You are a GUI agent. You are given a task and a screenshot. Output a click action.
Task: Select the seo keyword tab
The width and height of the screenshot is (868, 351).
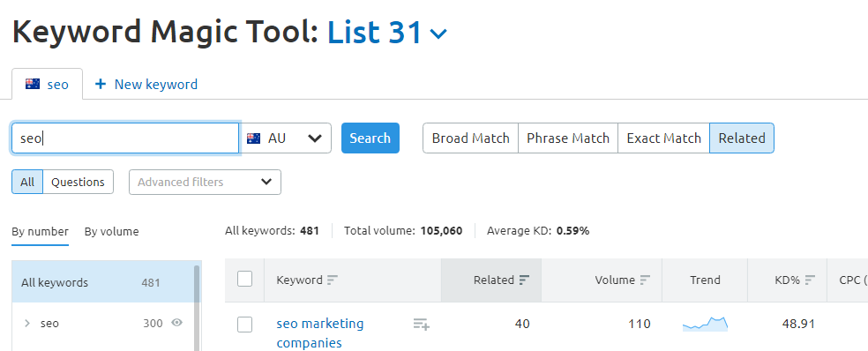(47, 84)
